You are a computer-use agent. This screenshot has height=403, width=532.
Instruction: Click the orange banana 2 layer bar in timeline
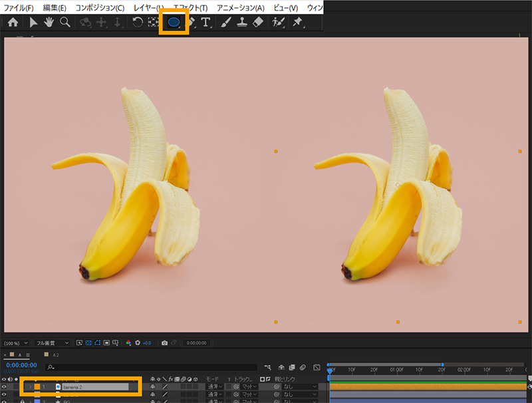(428, 387)
